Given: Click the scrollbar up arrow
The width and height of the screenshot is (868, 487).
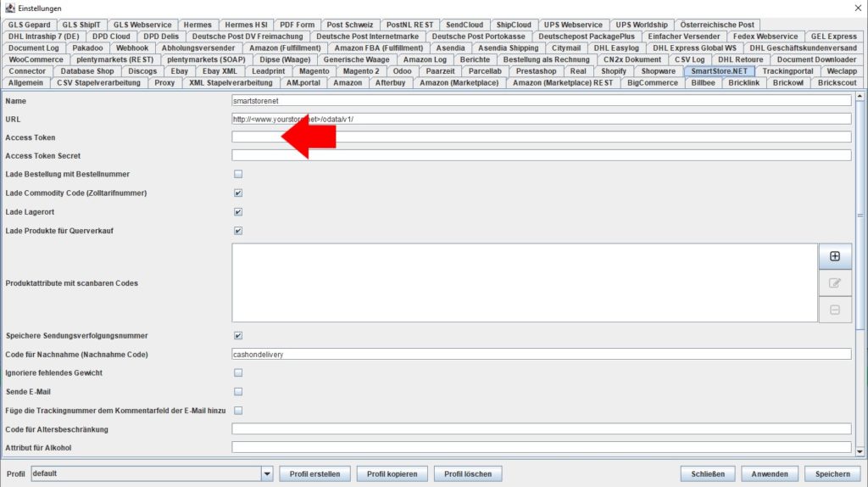Looking at the screenshot, I should pyautogui.click(x=860, y=97).
